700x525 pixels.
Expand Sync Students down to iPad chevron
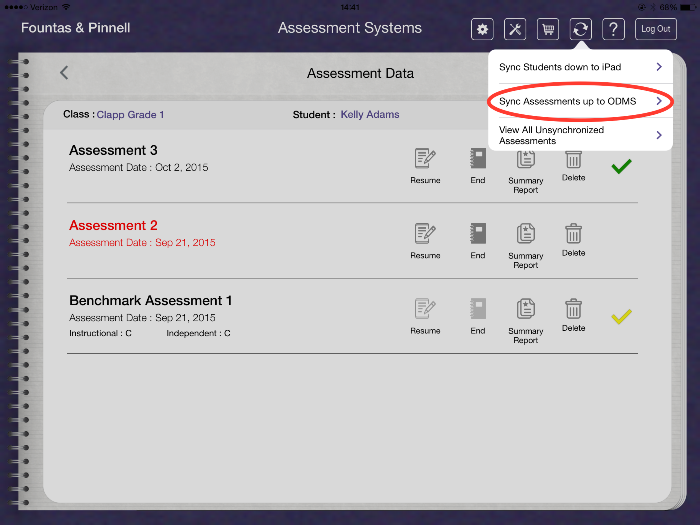659,67
